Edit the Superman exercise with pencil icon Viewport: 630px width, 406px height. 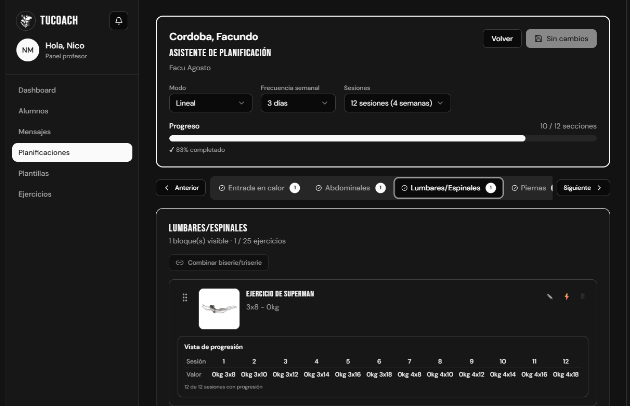[x=549, y=297]
